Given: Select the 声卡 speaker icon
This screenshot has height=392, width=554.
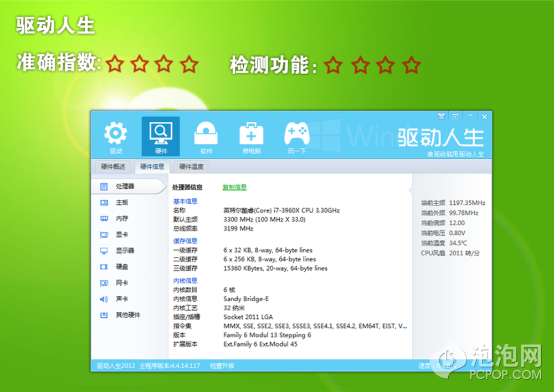Looking at the screenshot, I should pos(104,299).
